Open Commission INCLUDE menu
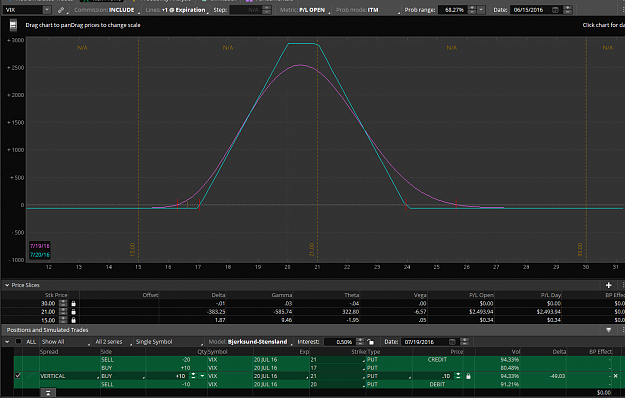 [x=106, y=10]
